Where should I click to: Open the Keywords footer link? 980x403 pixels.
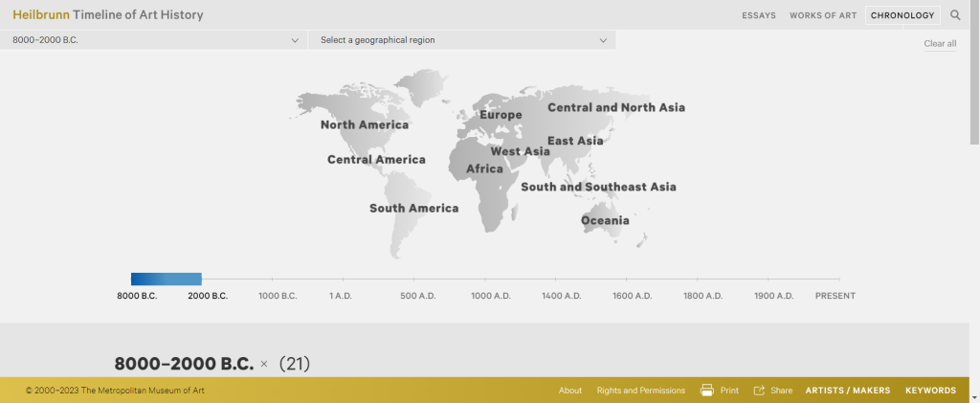tap(930, 391)
